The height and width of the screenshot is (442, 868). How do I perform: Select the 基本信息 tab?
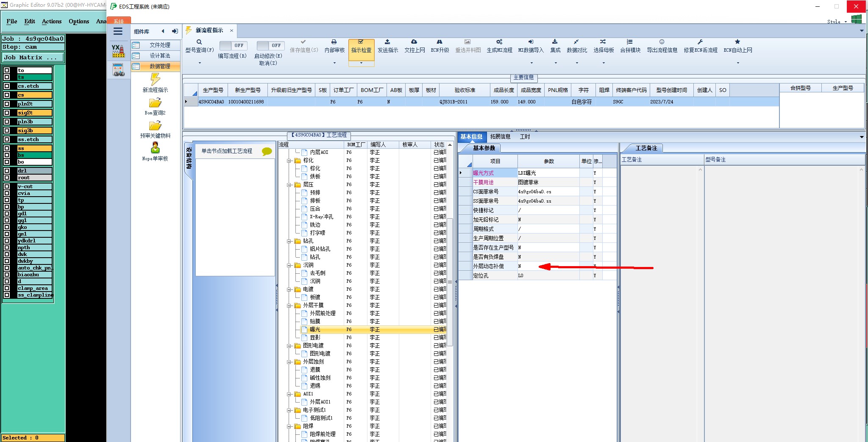pos(471,136)
